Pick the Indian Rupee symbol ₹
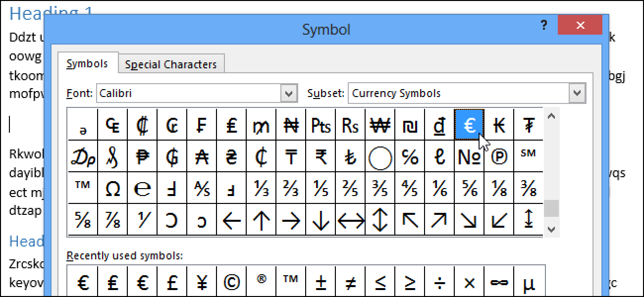This screenshot has width=644, height=297. (321, 156)
